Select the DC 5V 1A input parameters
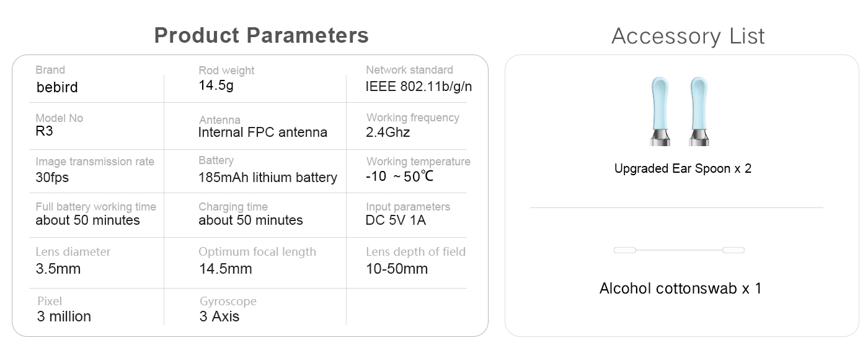 pos(396,220)
